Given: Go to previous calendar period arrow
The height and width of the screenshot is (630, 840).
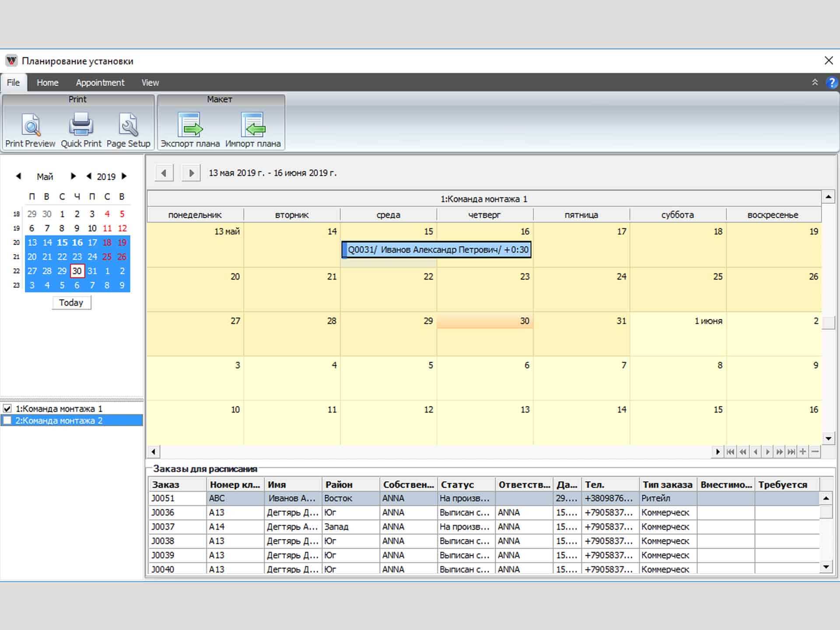Looking at the screenshot, I should pyautogui.click(x=164, y=173).
